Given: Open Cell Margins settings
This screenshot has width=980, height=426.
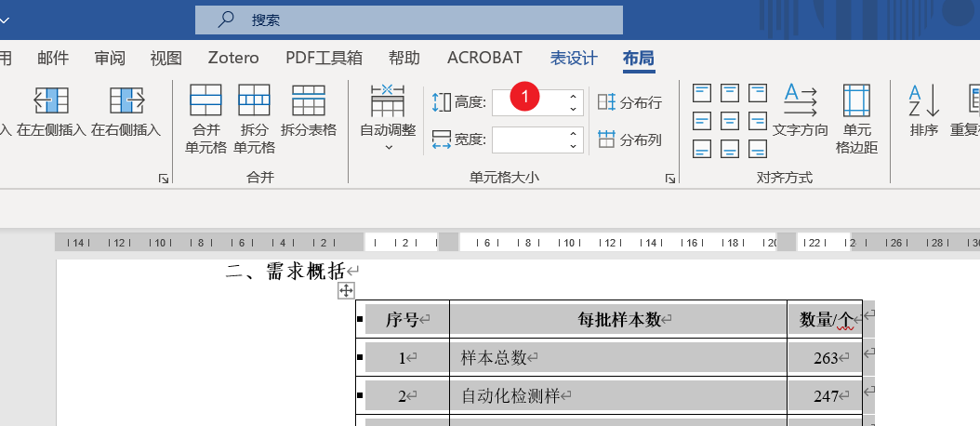Looking at the screenshot, I should click(x=855, y=100).
